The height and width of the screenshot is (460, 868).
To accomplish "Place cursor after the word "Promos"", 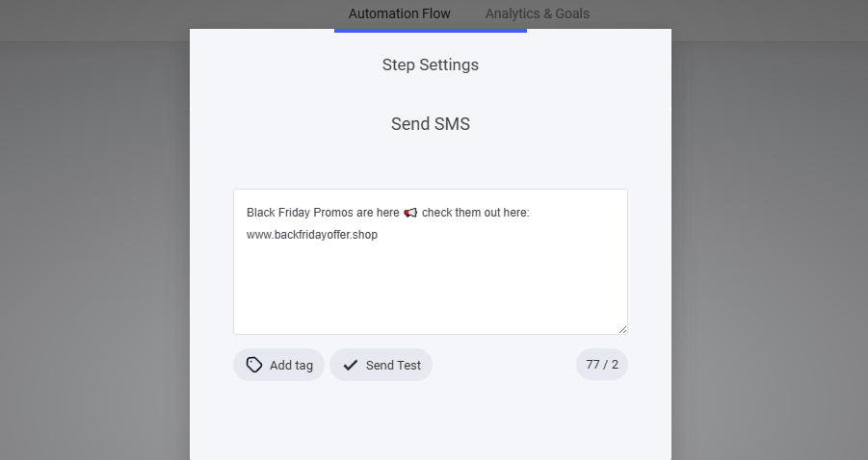I will [x=355, y=213].
